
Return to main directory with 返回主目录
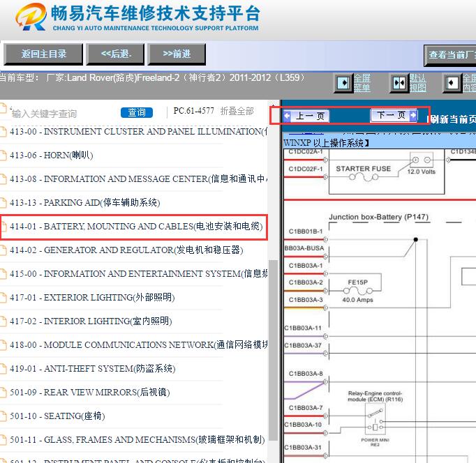pos(43,54)
